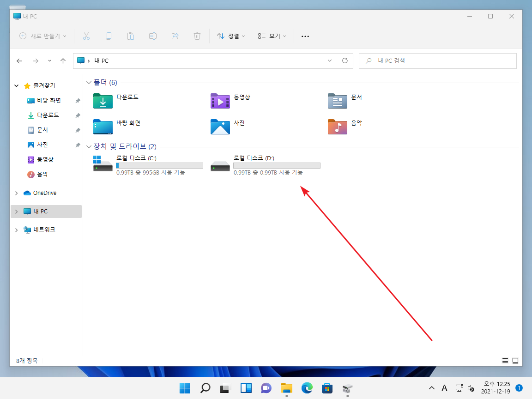The height and width of the screenshot is (399, 532).
Task: Click the Copy icon in toolbar
Action: [x=109, y=36]
